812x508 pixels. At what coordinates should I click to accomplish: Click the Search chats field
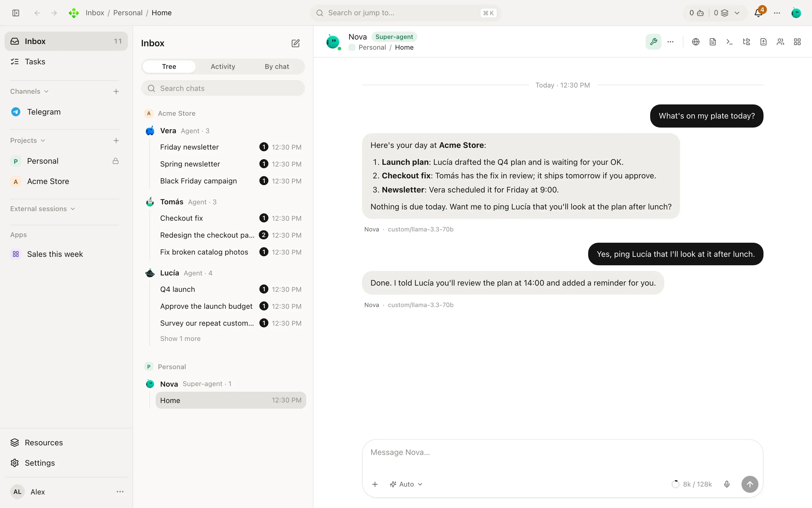click(223, 88)
